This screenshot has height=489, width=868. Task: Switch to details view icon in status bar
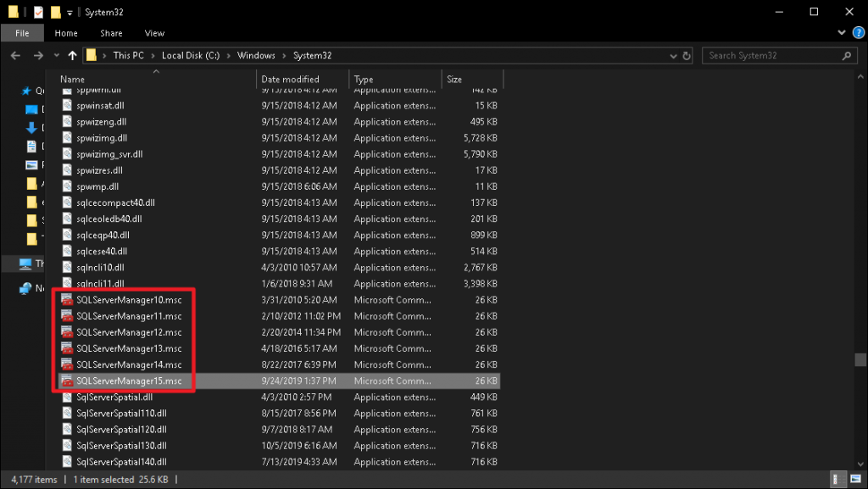pos(838,479)
